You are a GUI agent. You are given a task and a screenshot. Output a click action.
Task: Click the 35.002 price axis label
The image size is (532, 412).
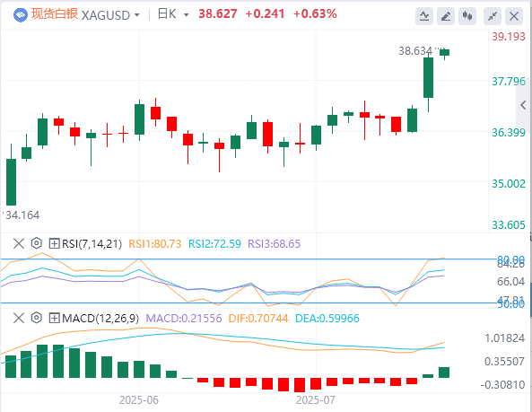coord(509,184)
